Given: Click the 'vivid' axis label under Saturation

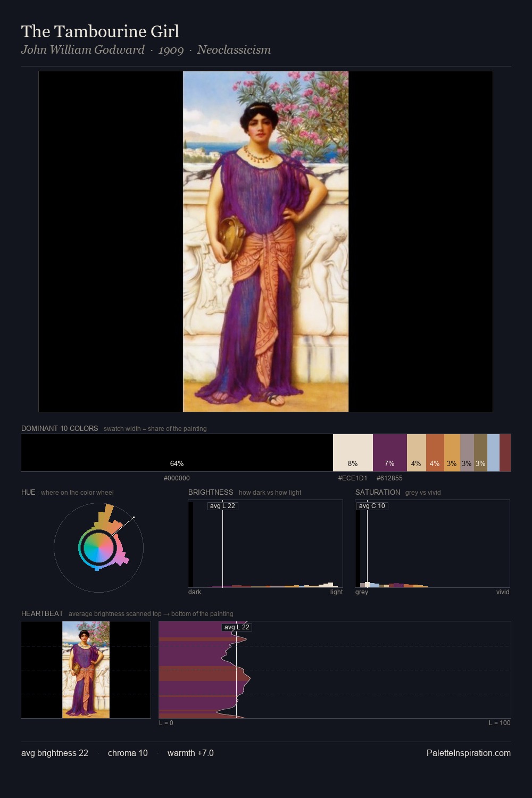Looking at the screenshot, I should pos(503,592).
